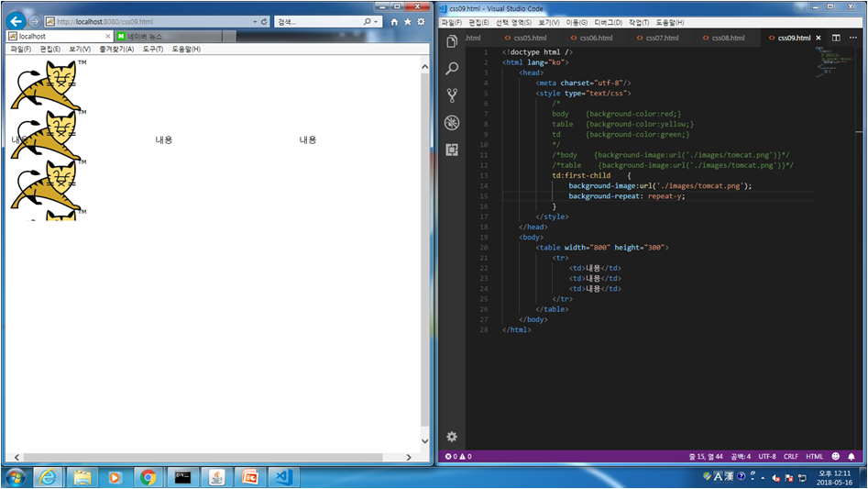Open the IE home page
The width and height of the screenshot is (868, 489).
click(x=394, y=22)
